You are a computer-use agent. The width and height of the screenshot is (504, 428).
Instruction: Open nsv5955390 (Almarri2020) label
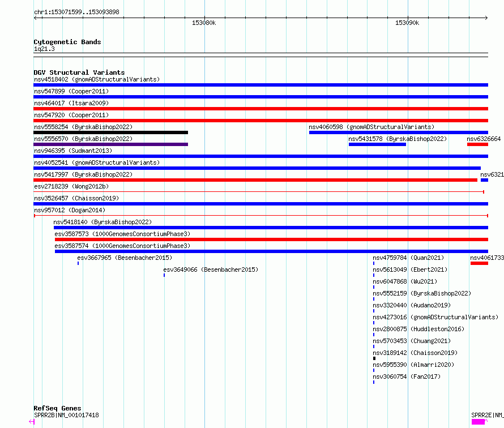point(413,365)
